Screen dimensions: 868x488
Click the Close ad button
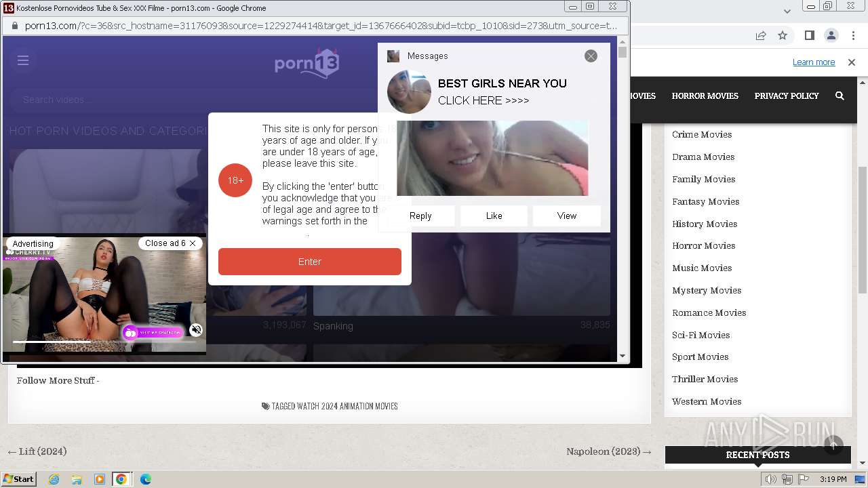pos(170,243)
